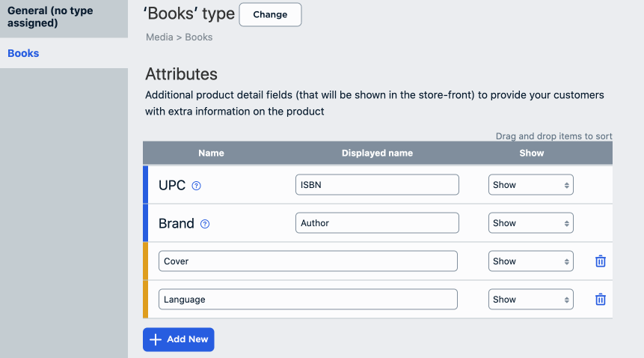
Task: Focus the Author displayed name field
Action: point(377,223)
